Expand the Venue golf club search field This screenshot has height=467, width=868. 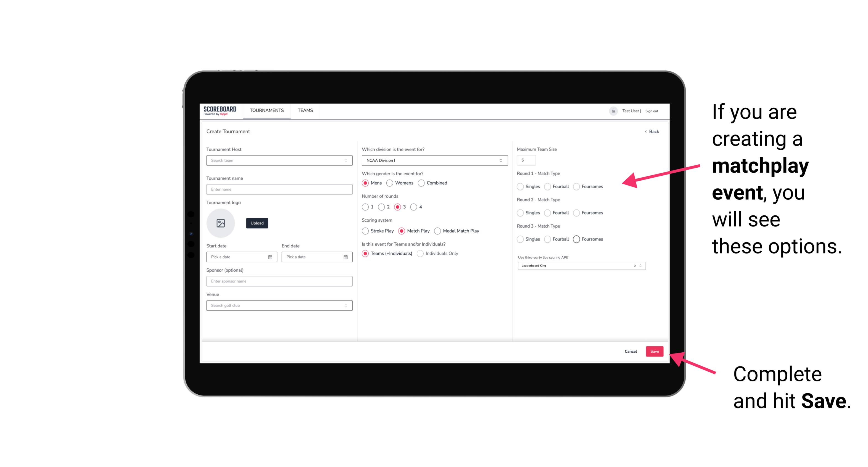345,305
